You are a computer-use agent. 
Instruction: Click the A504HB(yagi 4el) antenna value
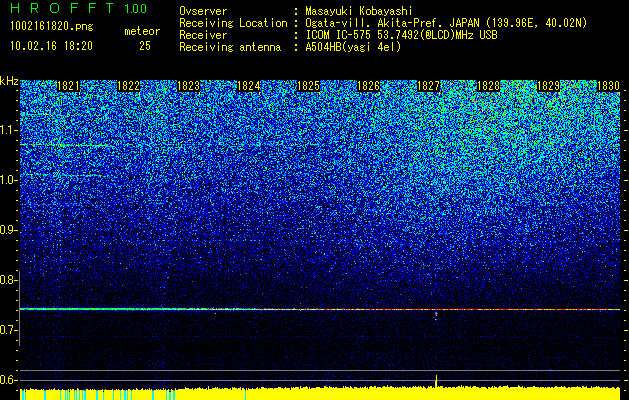[353, 47]
